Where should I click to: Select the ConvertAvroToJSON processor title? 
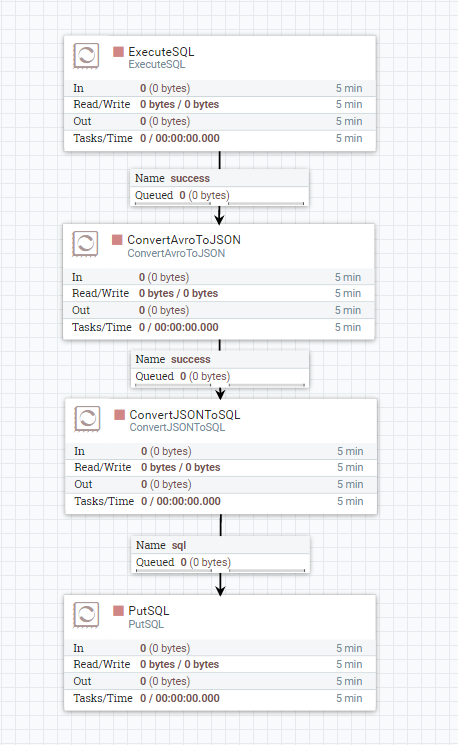click(184, 239)
